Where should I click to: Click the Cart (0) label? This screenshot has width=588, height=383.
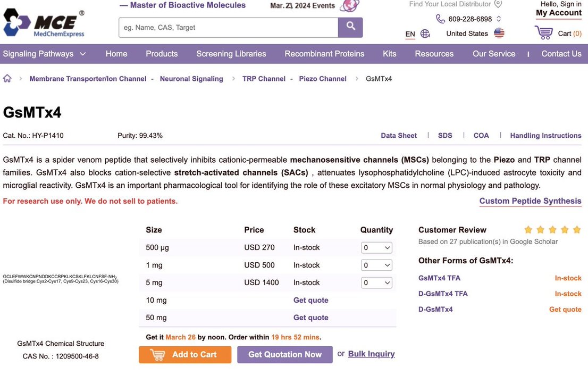click(x=569, y=34)
